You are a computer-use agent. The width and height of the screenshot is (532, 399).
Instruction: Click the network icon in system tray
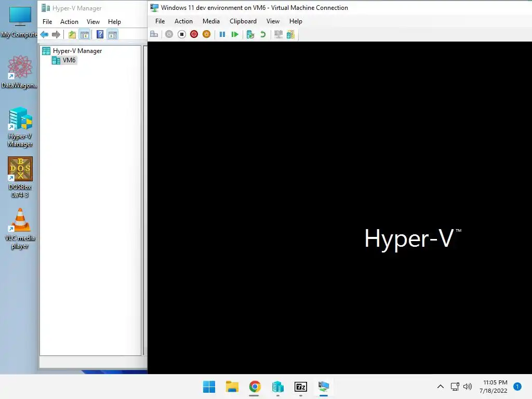coord(455,387)
